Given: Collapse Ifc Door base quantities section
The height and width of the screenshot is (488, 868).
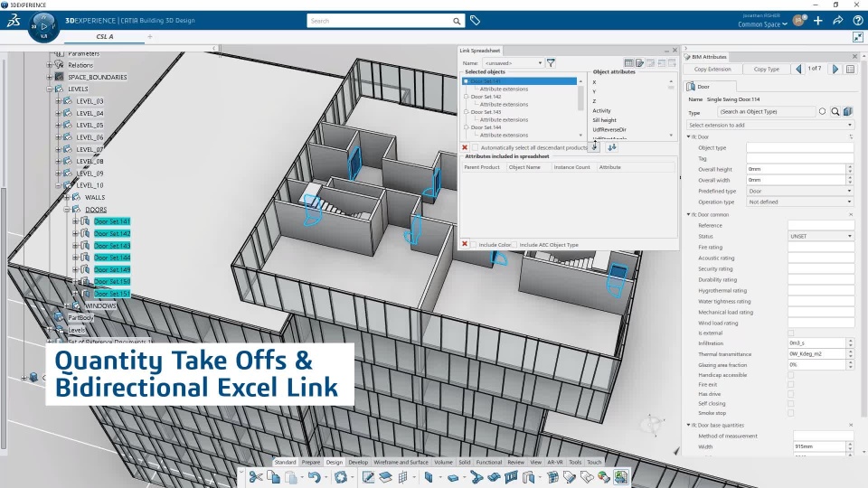Looking at the screenshot, I should [x=689, y=425].
